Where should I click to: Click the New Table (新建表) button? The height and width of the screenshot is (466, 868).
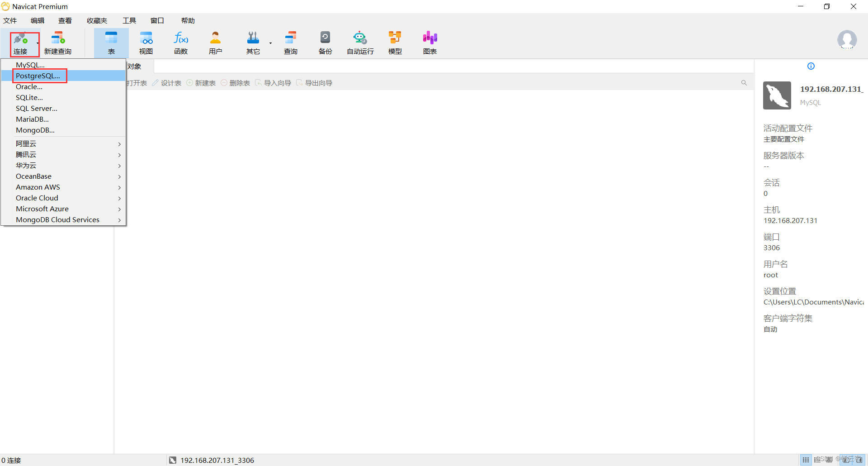click(201, 83)
